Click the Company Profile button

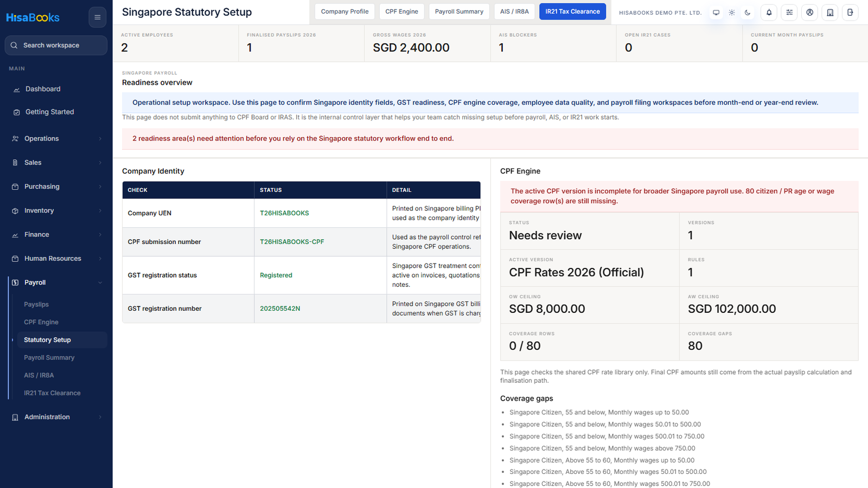344,11
